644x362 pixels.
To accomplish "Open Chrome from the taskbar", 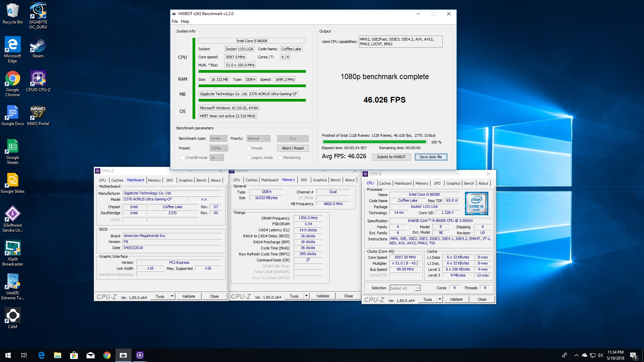I will pyautogui.click(x=107, y=355).
